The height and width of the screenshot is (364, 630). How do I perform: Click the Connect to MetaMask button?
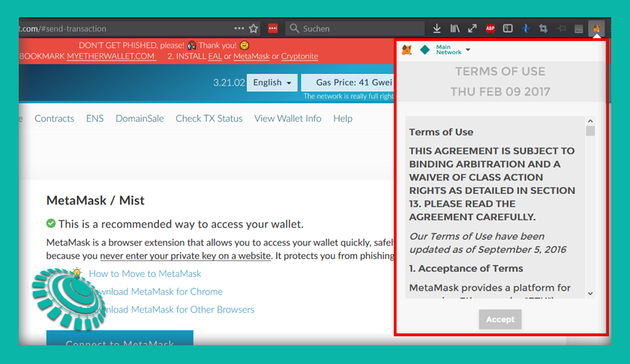point(120,338)
